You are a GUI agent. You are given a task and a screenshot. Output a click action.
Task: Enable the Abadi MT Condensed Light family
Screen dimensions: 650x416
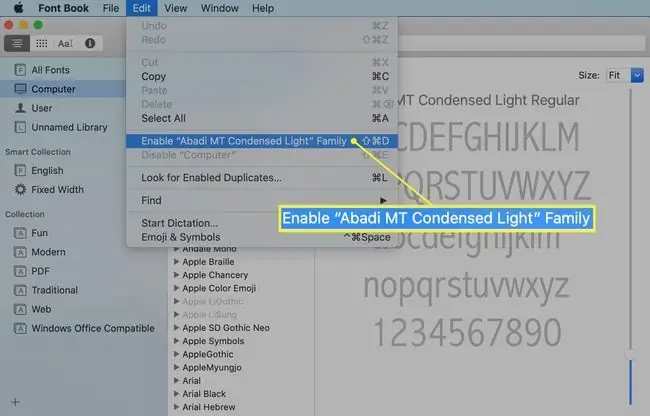pos(262,141)
